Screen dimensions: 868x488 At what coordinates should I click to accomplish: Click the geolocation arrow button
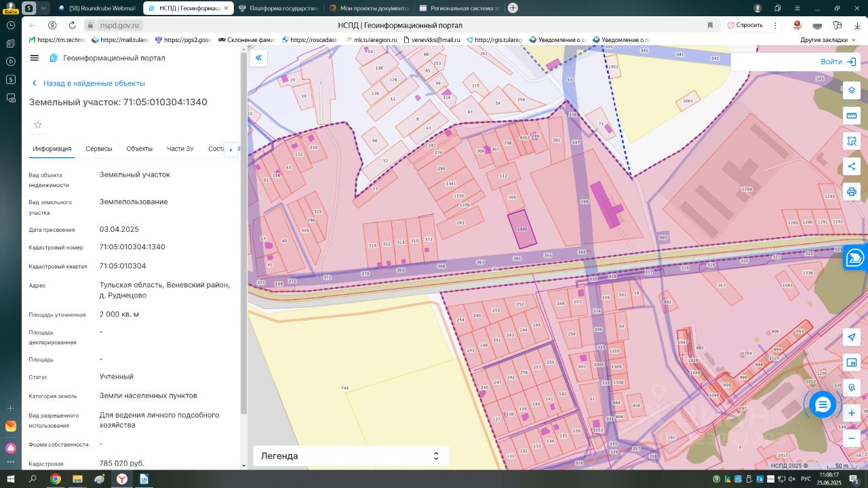[x=852, y=338]
